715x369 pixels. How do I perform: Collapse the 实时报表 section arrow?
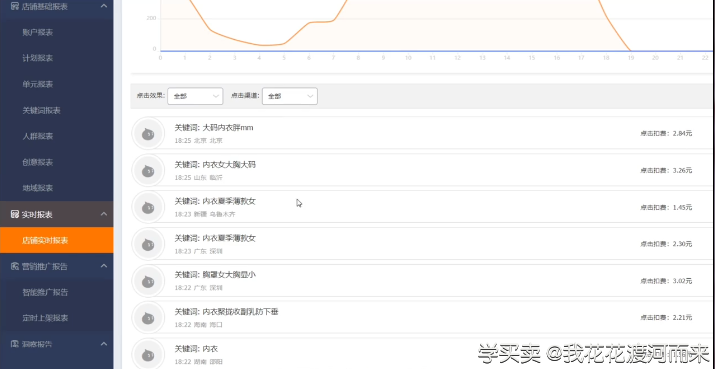104,214
